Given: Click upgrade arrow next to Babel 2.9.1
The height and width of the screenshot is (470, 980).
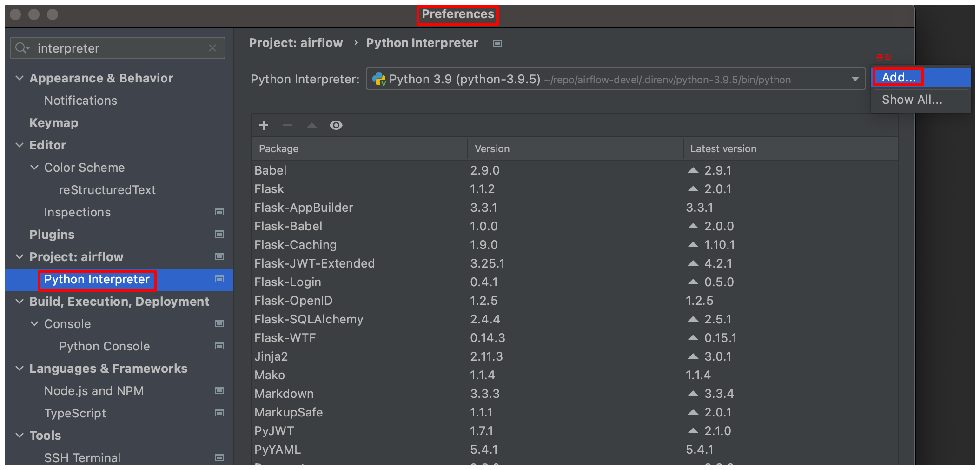Looking at the screenshot, I should [693, 170].
